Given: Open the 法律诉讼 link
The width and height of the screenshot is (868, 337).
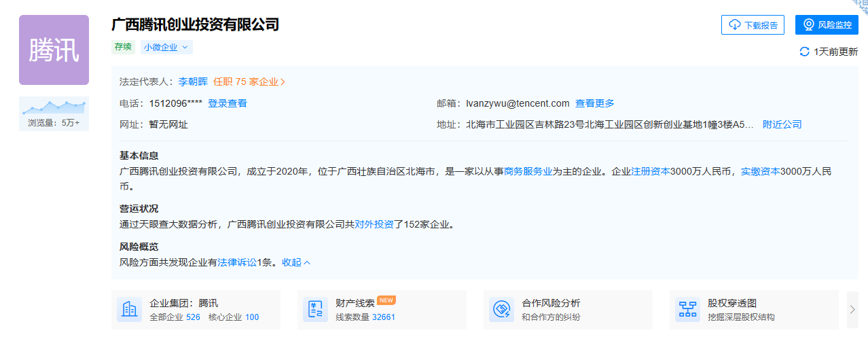Looking at the screenshot, I should point(237,262).
